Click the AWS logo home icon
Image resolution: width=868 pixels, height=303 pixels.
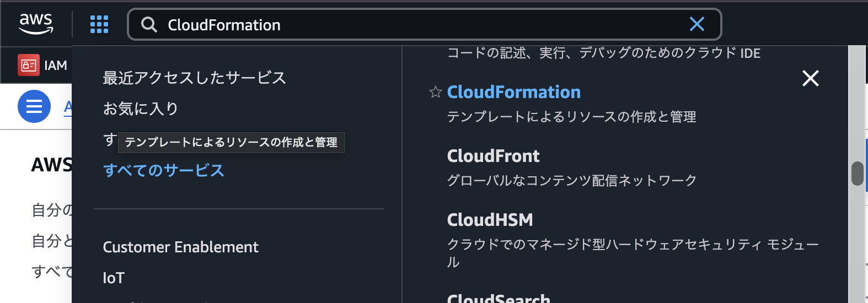(36, 24)
